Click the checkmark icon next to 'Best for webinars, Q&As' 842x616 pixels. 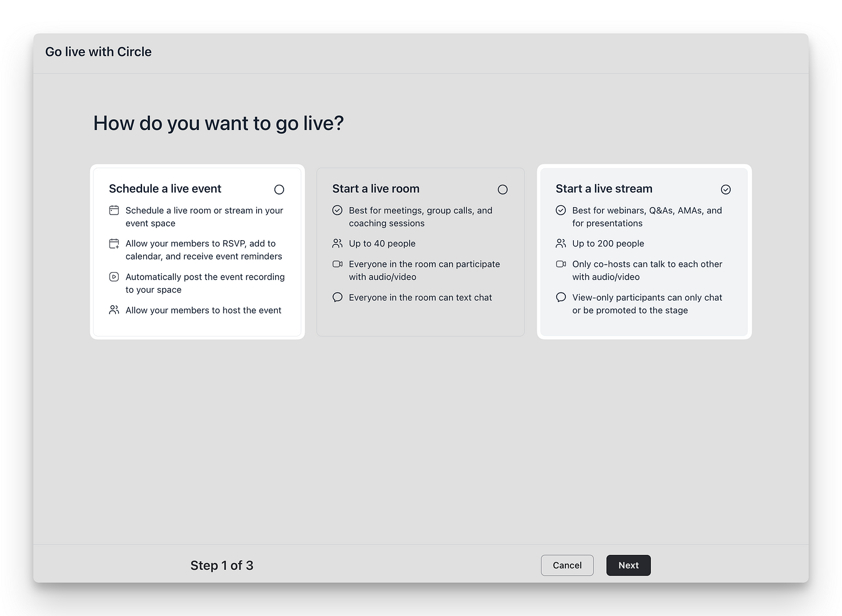[561, 210]
